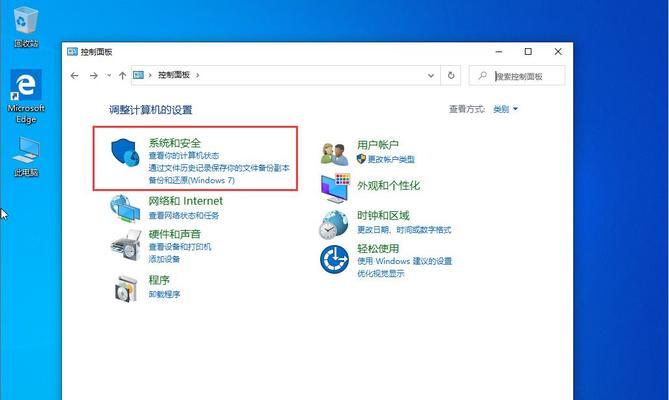Open the 用户帐户 category link

click(x=378, y=145)
